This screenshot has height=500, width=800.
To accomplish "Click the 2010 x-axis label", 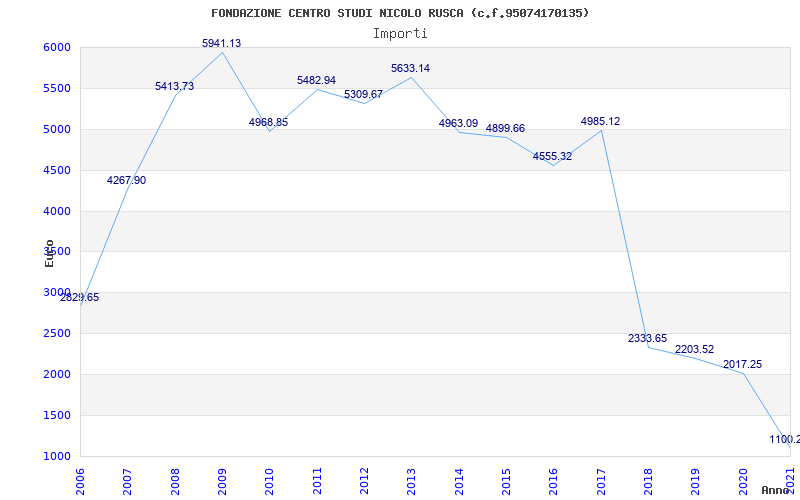I will pos(269,482).
